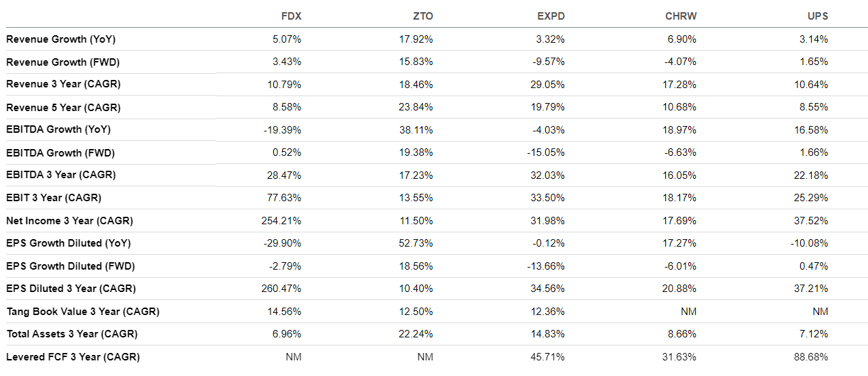The width and height of the screenshot is (868, 376).
Task: Open the EXPD ticker column header
Action: point(551,16)
